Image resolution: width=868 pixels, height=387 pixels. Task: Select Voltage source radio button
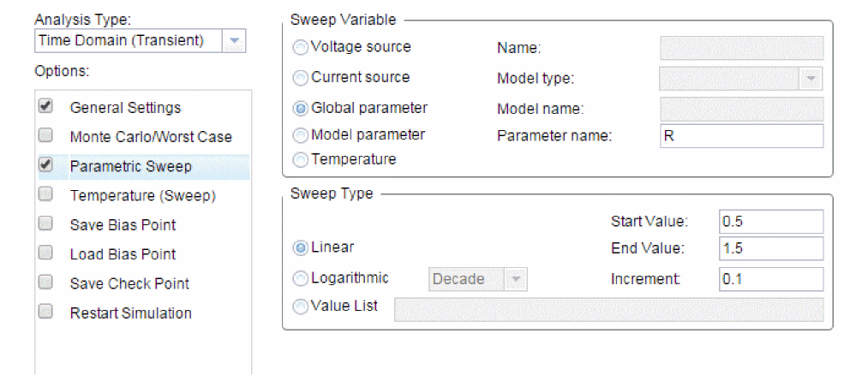301,48
